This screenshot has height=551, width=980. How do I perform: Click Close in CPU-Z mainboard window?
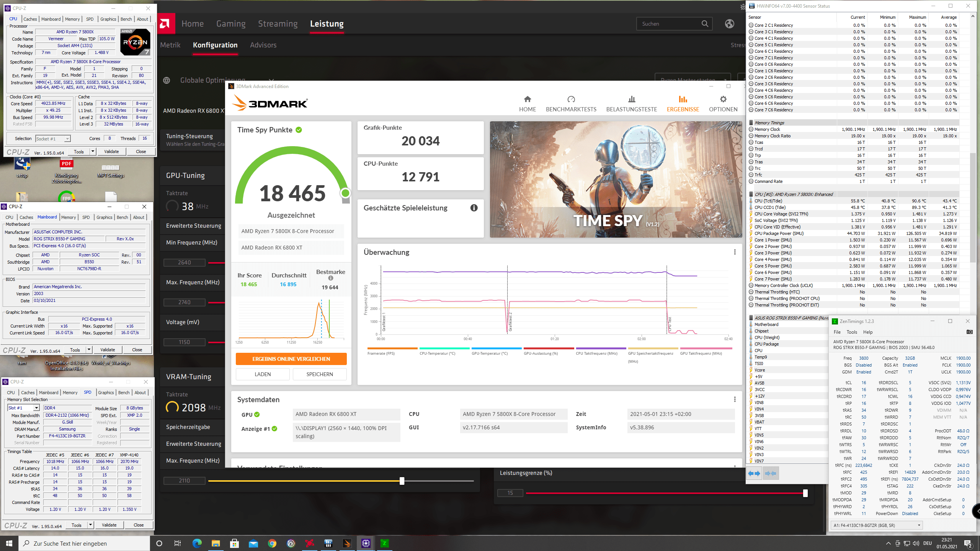coord(137,350)
